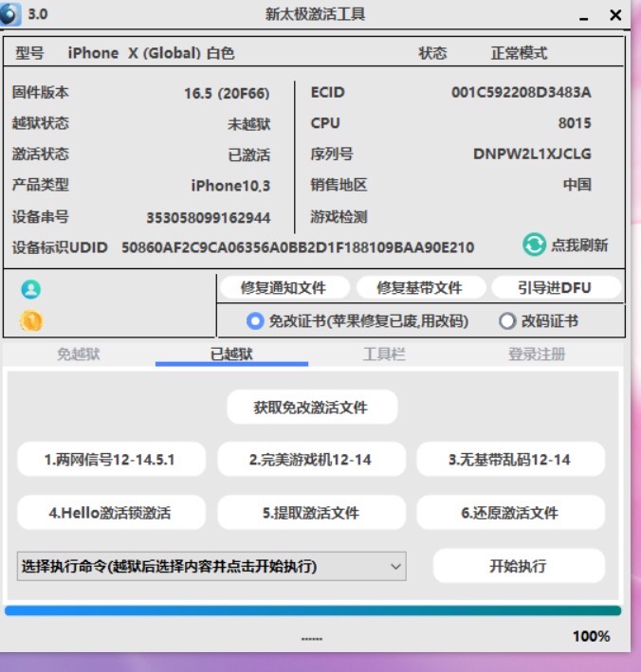Click 2.完美游戏机12-14 button
The image size is (641, 672).
pos(311,460)
